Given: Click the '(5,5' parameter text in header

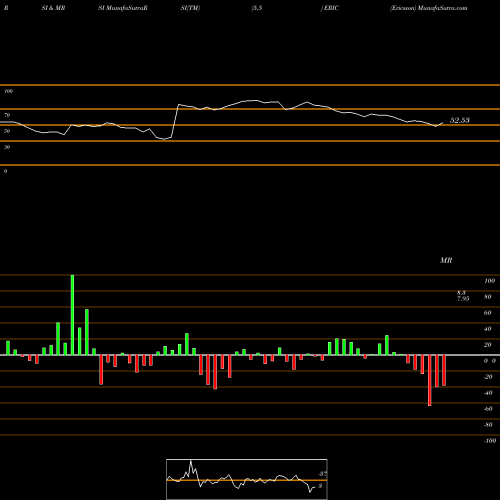Looking at the screenshot, I should coord(257,8).
